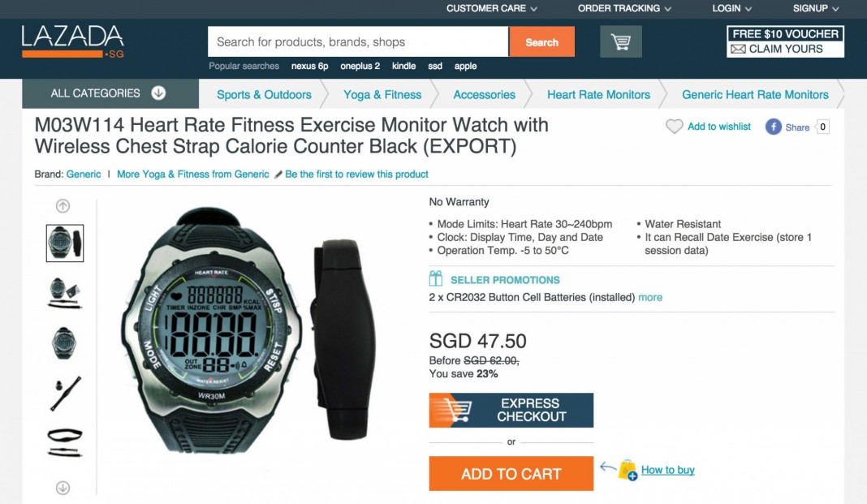
Task: Expand the Order Tracking dropdown
Action: tap(624, 8)
